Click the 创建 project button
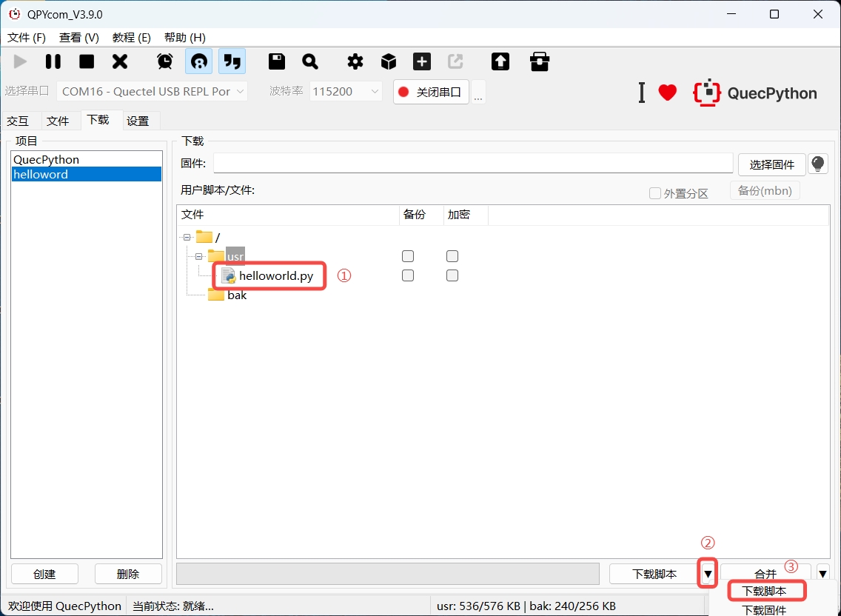The height and width of the screenshot is (616, 841). pos(44,574)
